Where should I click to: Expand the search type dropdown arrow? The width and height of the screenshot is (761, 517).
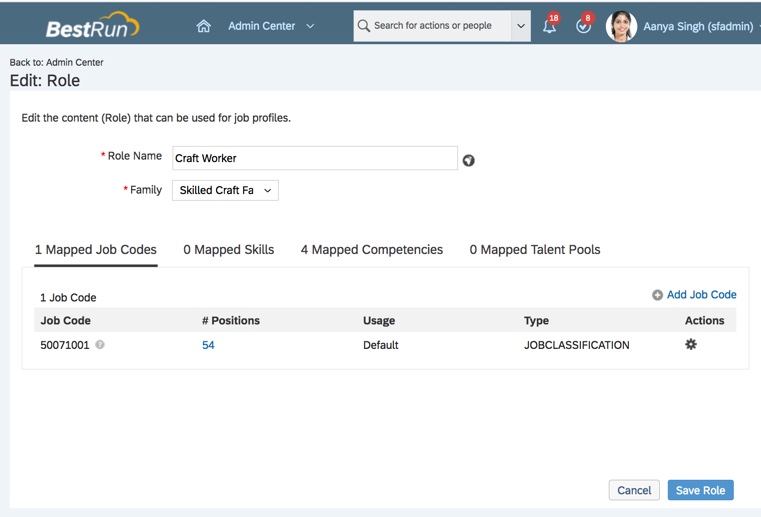coord(520,26)
